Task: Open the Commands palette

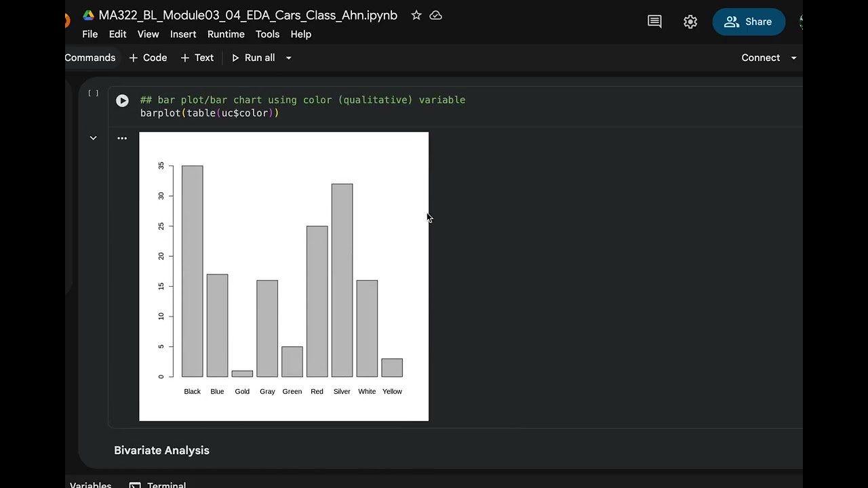Action: click(90, 58)
